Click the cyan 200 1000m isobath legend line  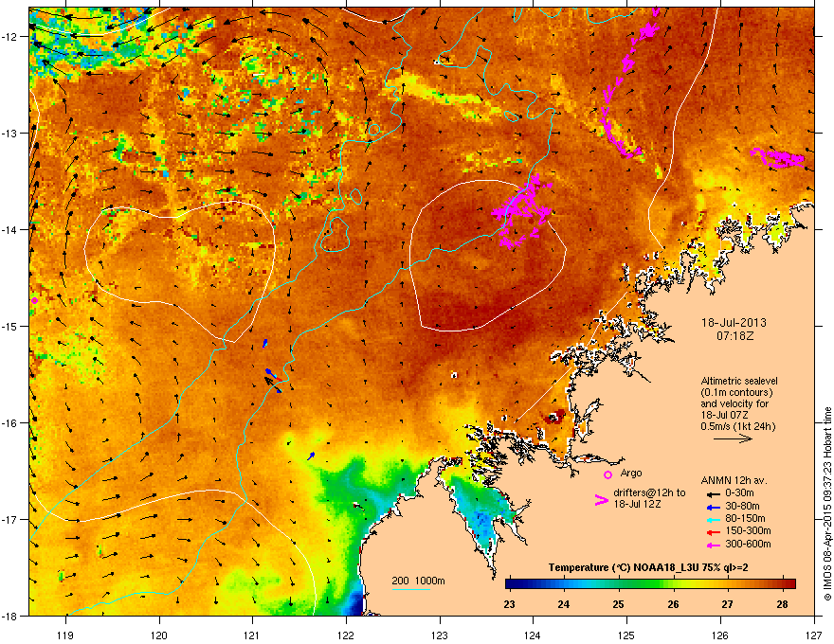pyautogui.click(x=411, y=589)
